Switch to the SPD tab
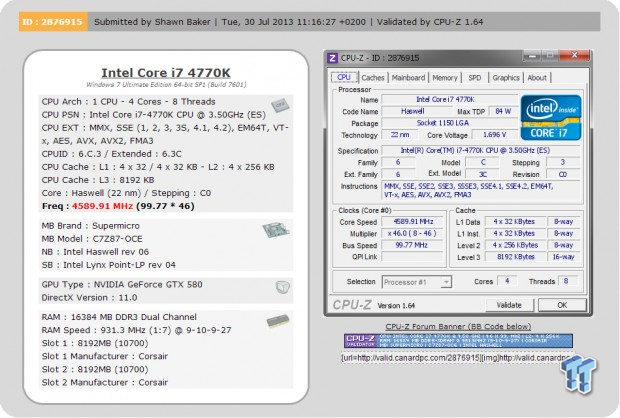This screenshot has width=620, height=418. coord(474,78)
